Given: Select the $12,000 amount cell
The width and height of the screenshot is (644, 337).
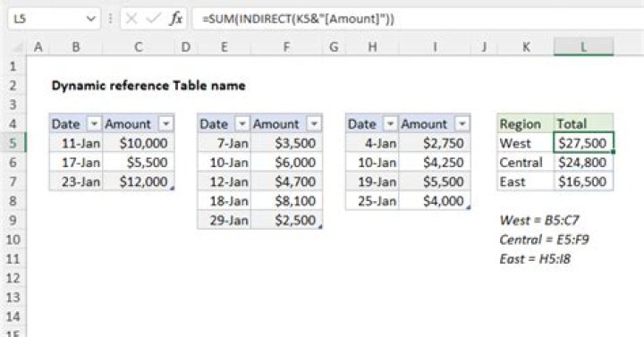Looking at the screenshot, I should (139, 181).
